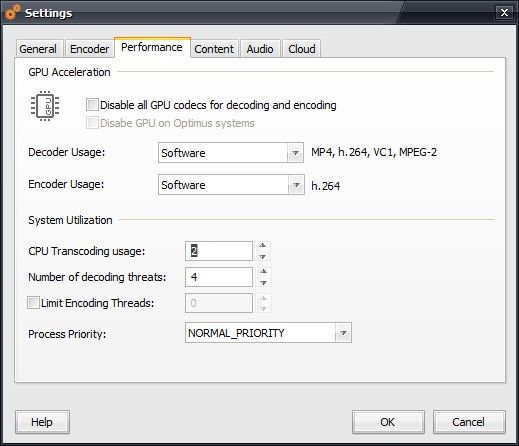Open the Decoder Usage dropdown
This screenshot has width=519, height=446.
231,153
